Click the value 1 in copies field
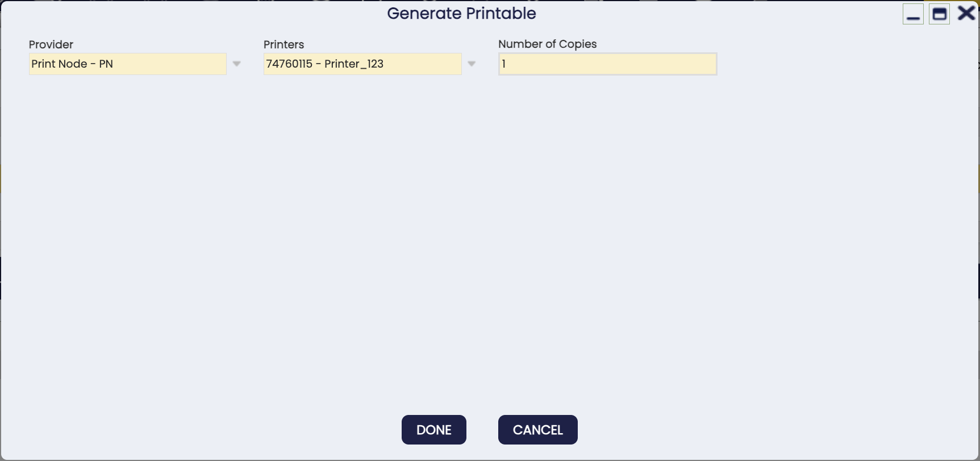This screenshot has width=980, height=461. [x=504, y=64]
